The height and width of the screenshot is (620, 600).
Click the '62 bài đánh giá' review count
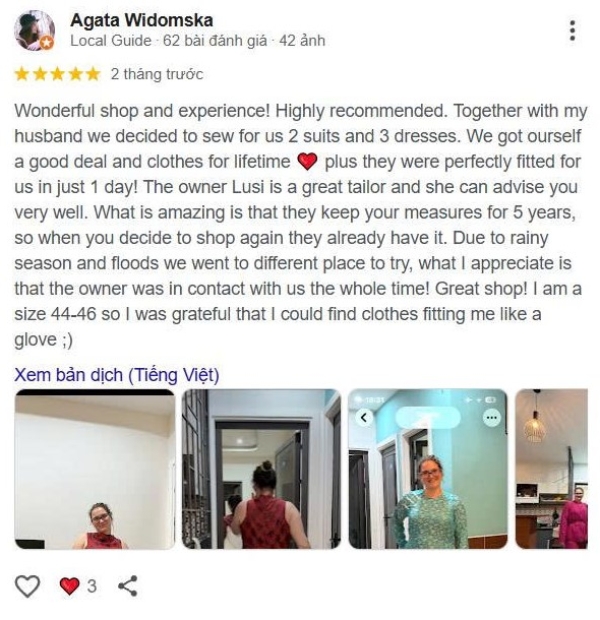(215, 41)
